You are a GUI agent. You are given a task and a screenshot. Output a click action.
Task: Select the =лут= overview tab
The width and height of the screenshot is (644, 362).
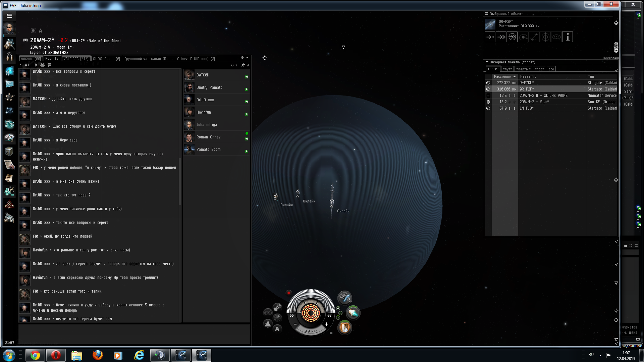(507, 69)
